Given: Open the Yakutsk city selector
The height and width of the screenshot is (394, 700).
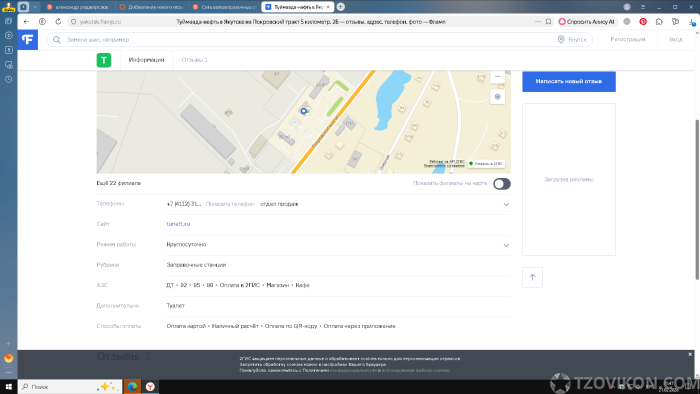Looking at the screenshot, I should (x=572, y=40).
